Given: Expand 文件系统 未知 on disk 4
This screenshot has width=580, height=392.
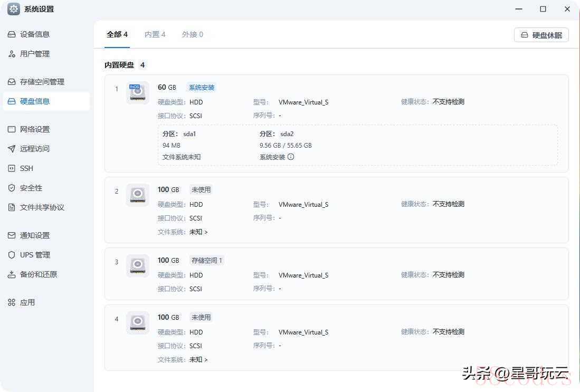Looking at the screenshot, I should 198,359.
